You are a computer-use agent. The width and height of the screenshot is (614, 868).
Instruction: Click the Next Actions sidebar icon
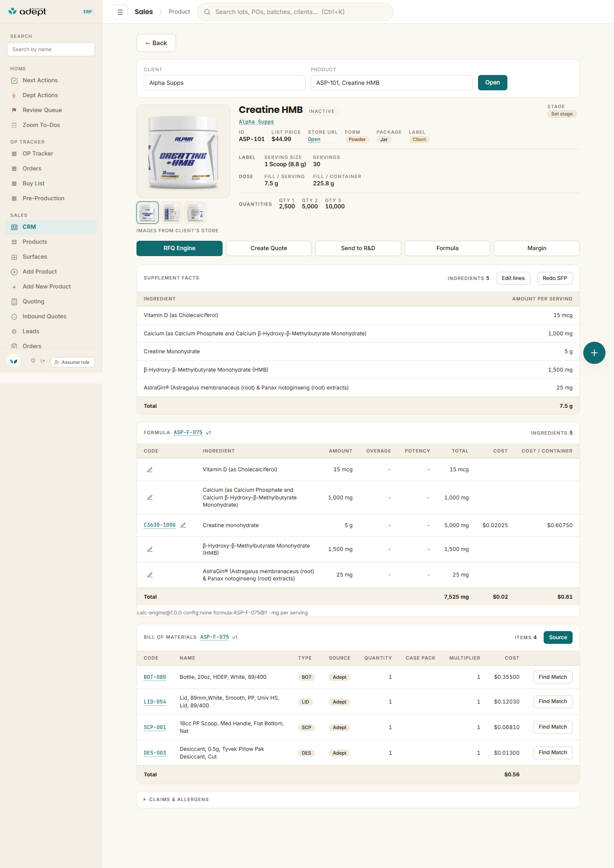tap(14, 81)
